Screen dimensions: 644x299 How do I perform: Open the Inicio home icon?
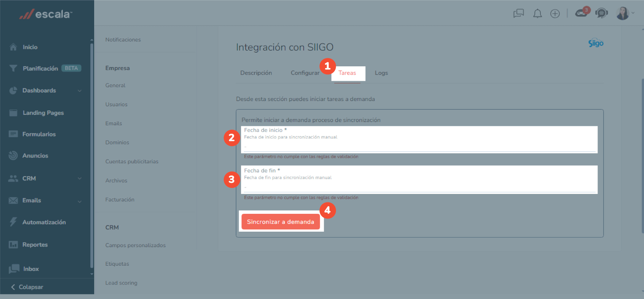pos(13,47)
